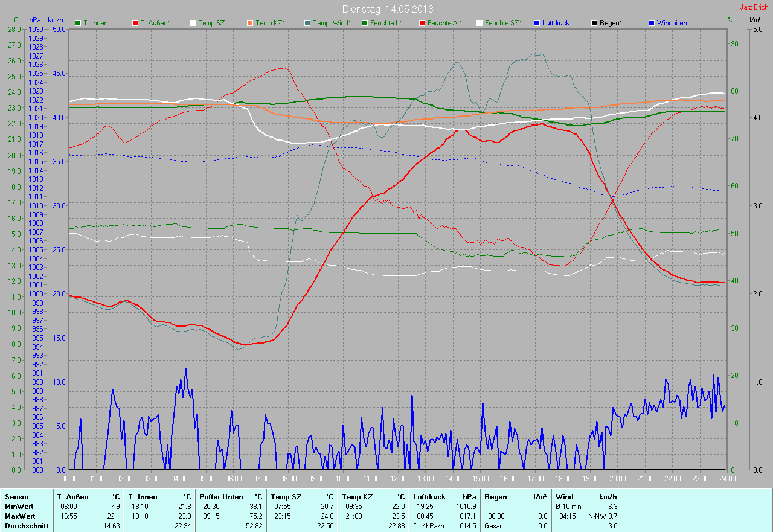Click the blue Windböen legend square
The image size is (773, 532).
point(652,23)
